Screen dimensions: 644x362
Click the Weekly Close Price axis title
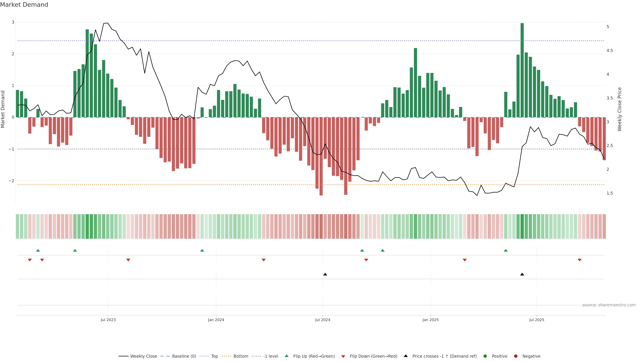click(x=619, y=109)
